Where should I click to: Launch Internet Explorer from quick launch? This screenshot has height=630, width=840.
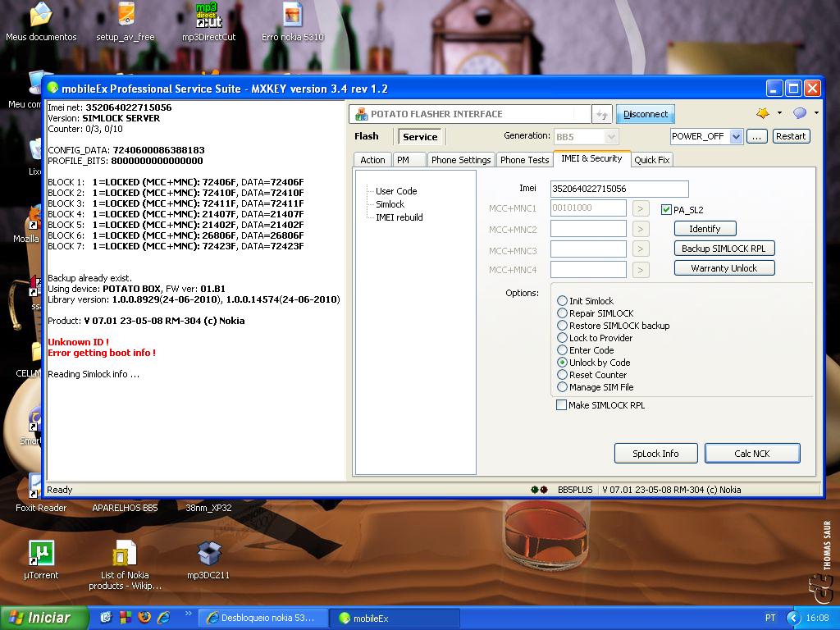[163, 618]
